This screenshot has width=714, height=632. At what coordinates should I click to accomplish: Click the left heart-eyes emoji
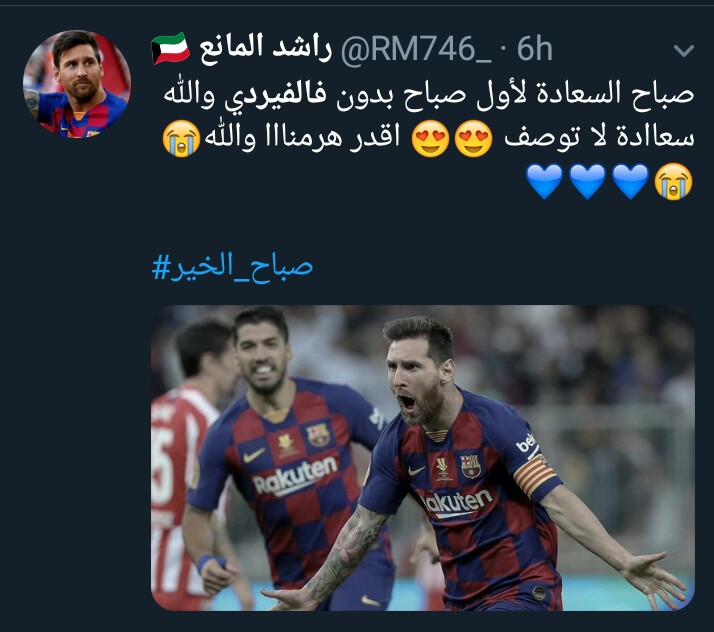click(430, 138)
